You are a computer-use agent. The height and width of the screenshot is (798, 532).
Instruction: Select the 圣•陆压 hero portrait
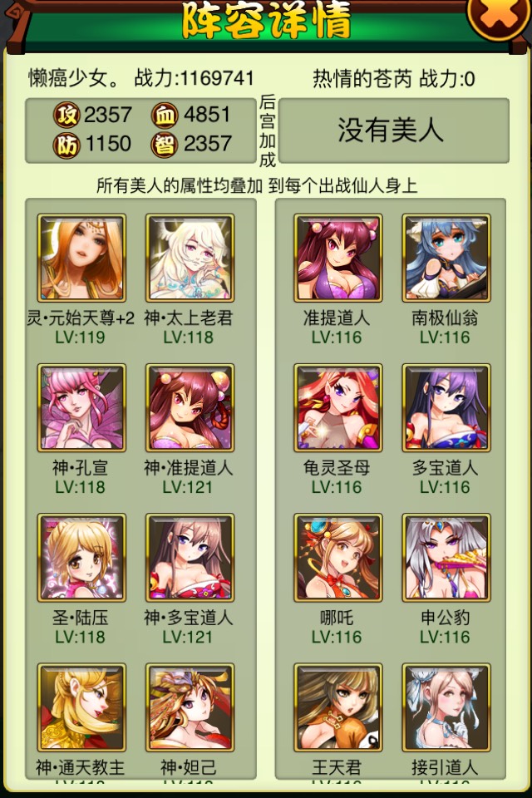pyautogui.click(x=81, y=557)
